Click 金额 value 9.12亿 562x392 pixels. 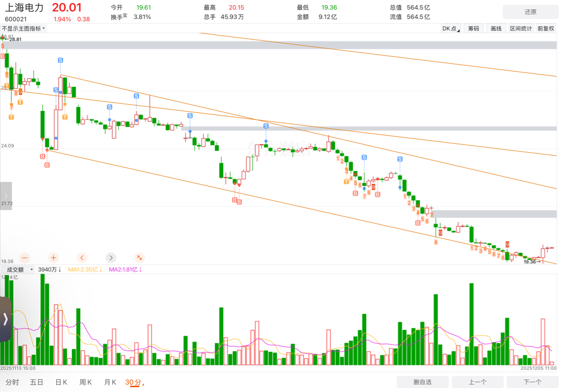pos(327,17)
